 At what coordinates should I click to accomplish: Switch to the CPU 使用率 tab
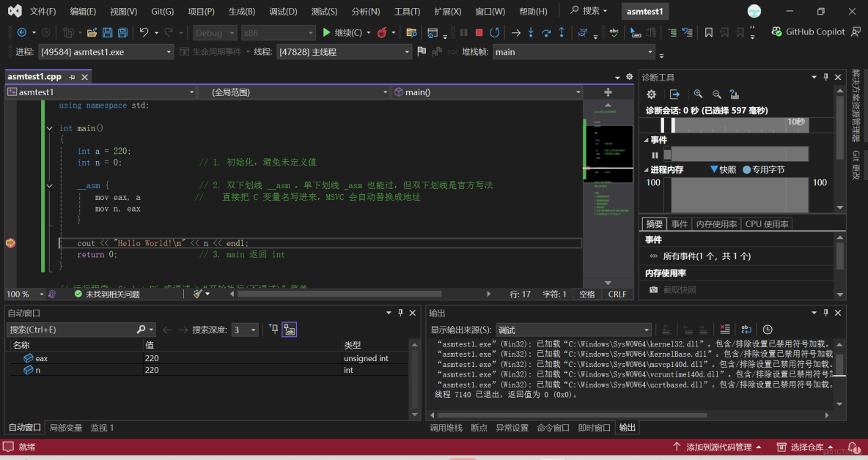[x=766, y=224]
